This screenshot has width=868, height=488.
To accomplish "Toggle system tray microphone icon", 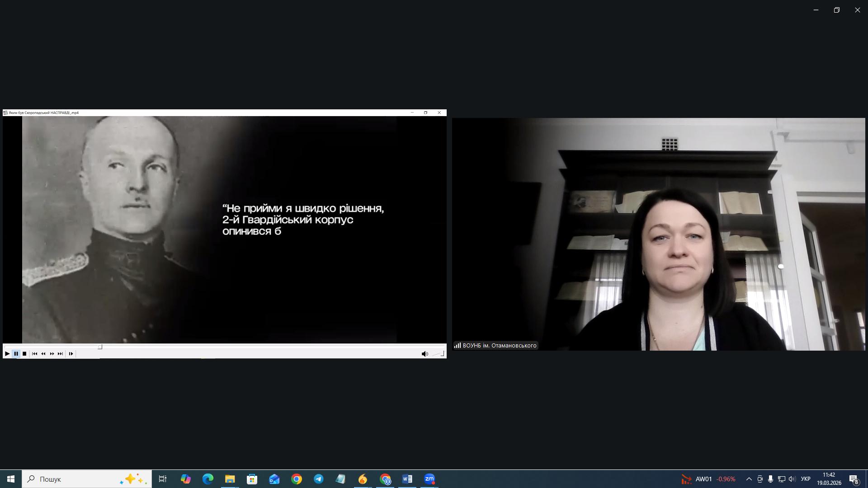I will pyautogui.click(x=770, y=479).
